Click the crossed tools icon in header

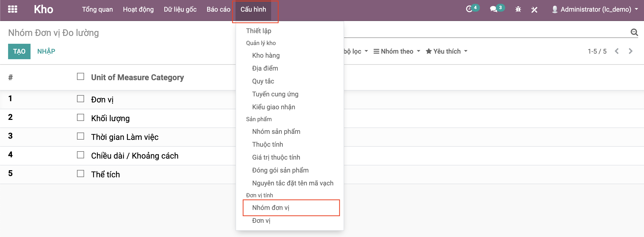point(534,10)
